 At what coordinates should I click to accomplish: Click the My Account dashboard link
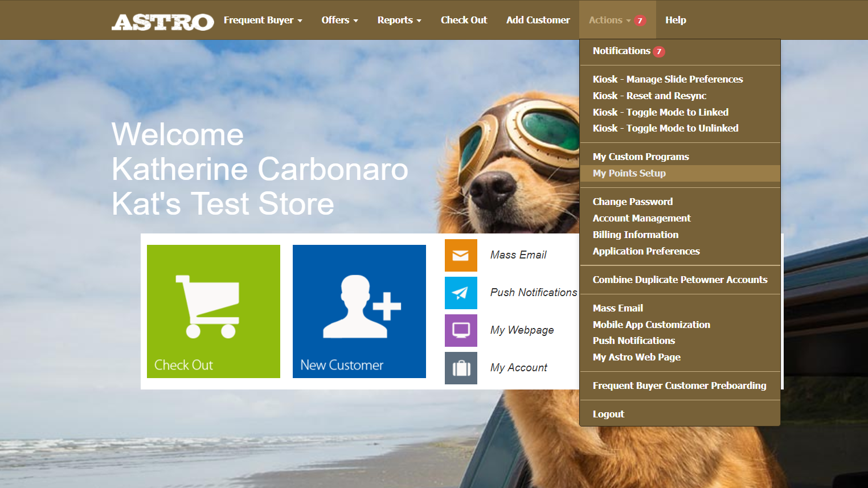click(x=518, y=368)
